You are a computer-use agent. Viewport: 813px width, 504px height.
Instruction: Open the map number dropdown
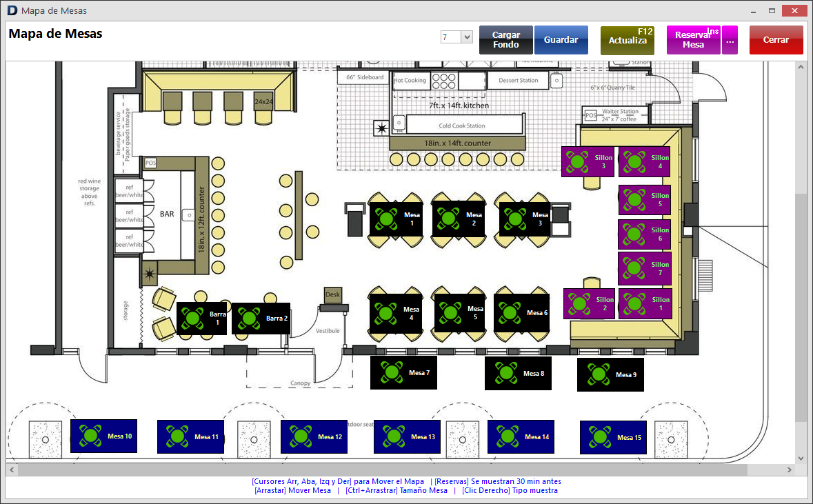click(466, 37)
